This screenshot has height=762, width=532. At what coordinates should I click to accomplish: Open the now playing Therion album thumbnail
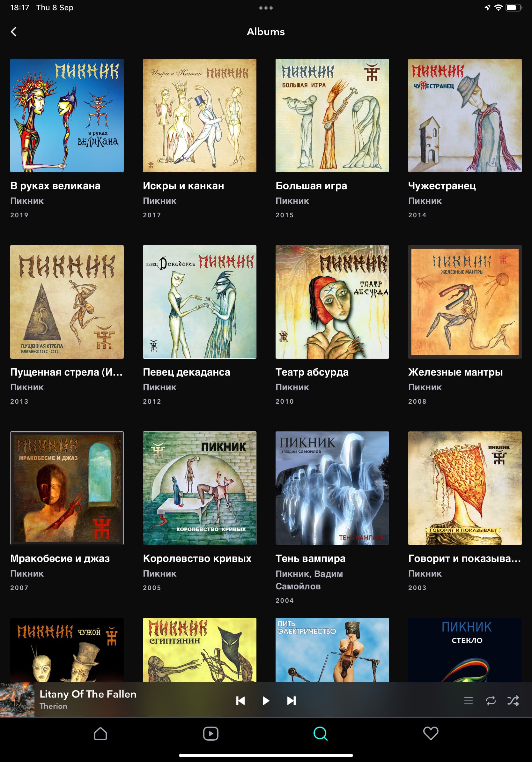(17, 699)
